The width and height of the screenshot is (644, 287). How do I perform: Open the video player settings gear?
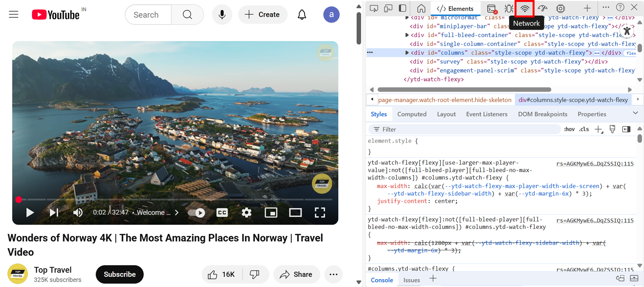[247, 213]
